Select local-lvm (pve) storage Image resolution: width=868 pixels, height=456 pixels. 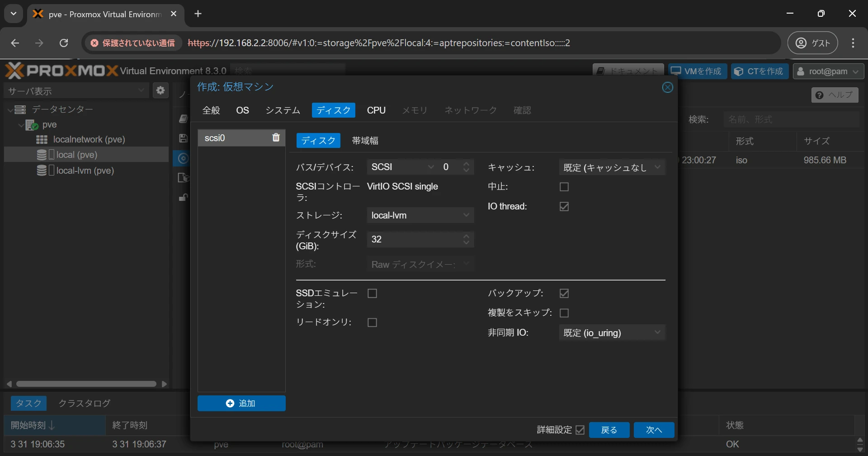pos(85,171)
